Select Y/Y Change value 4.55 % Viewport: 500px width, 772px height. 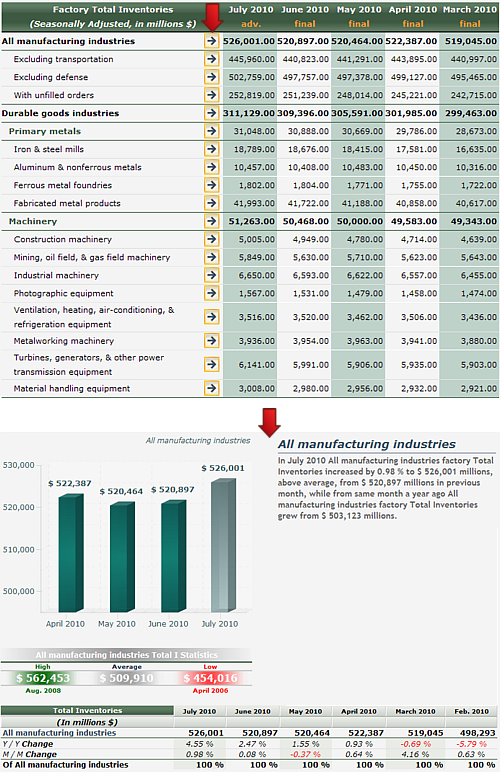click(x=200, y=744)
